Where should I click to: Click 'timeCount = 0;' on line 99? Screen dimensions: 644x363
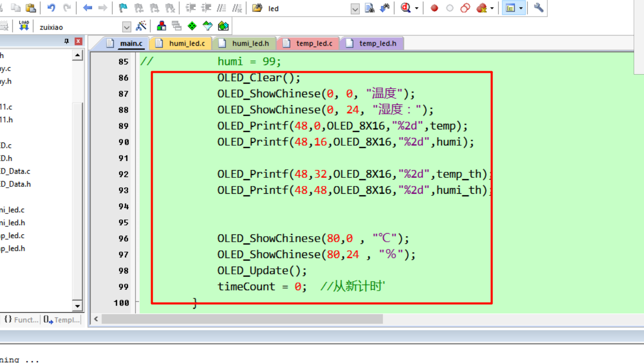click(x=262, y=286)
